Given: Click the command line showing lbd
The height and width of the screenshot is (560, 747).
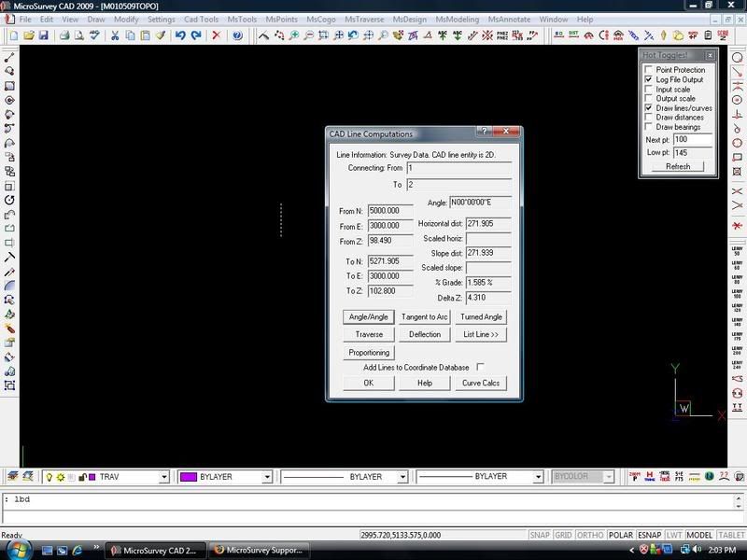Looking at the screenshot, I should pos(370,499).
